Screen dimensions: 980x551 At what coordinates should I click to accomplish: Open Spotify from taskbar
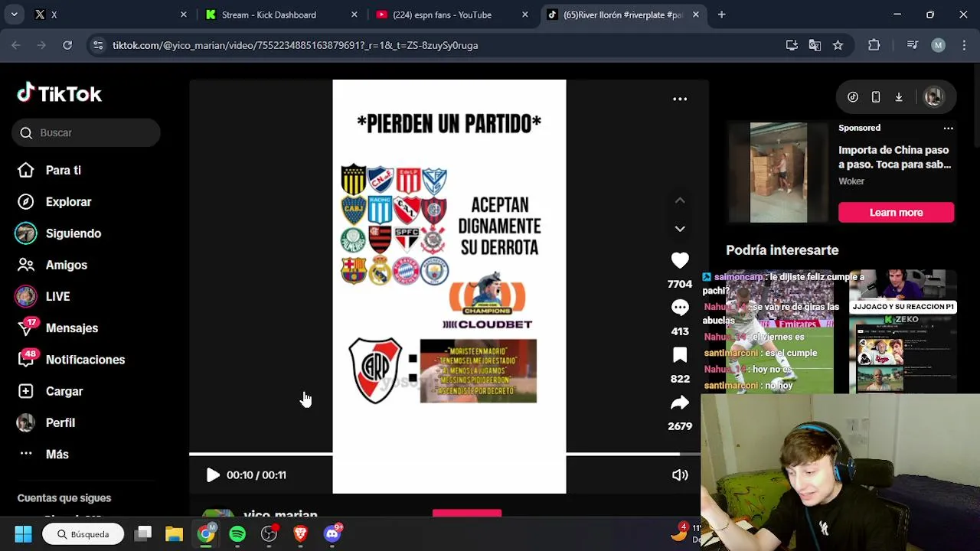(237, 534)
